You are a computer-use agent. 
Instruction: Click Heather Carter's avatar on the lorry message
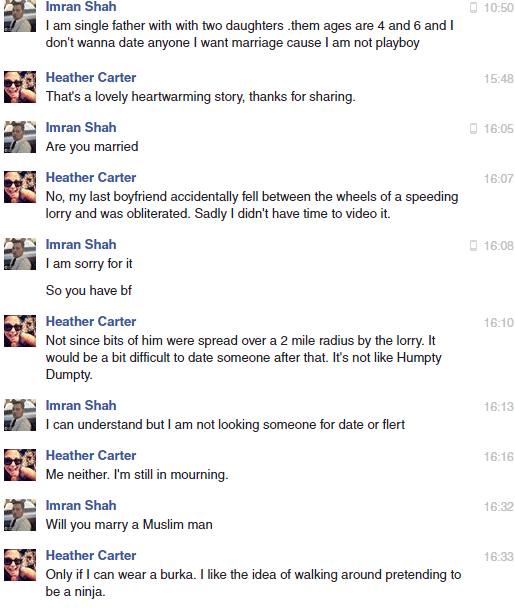20,187
